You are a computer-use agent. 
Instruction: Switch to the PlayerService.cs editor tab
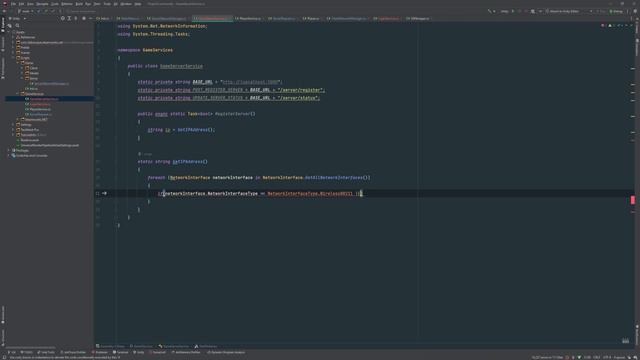pyautogui.click(x=248, y=18)
